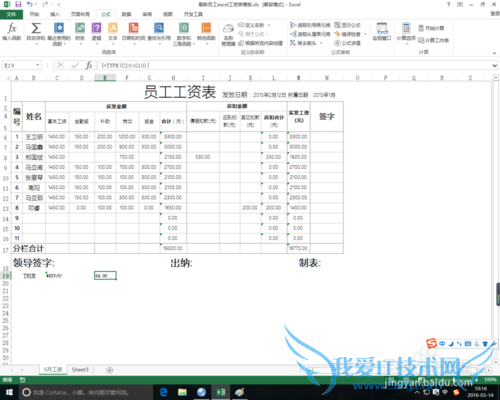Open the Watch Window (监视窗口)
The image size is (500, 400).
(382, 32)
